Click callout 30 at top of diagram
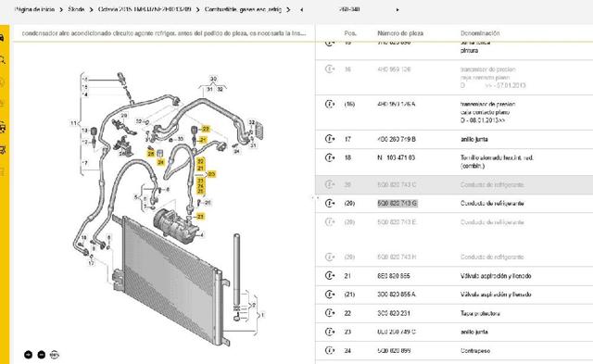Viewport: 593px width, 364px height. (x=213, y=79)
